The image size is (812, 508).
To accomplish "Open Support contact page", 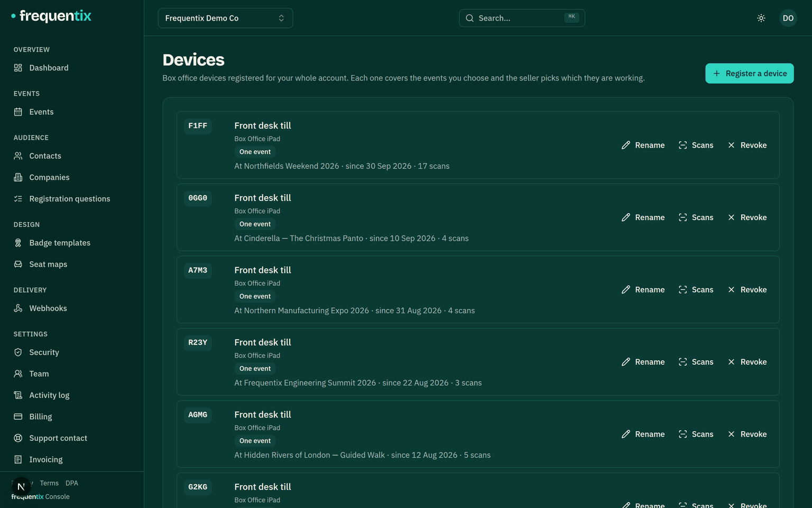I will (x=72, y=438).
